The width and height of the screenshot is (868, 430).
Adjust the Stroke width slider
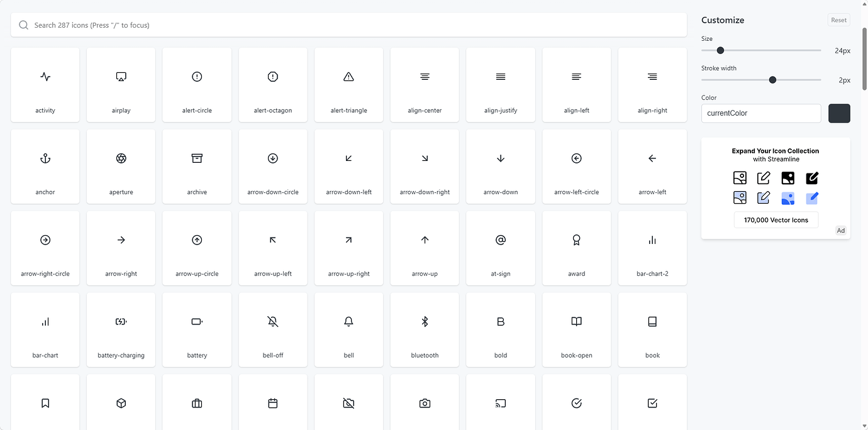click(761, 80)
